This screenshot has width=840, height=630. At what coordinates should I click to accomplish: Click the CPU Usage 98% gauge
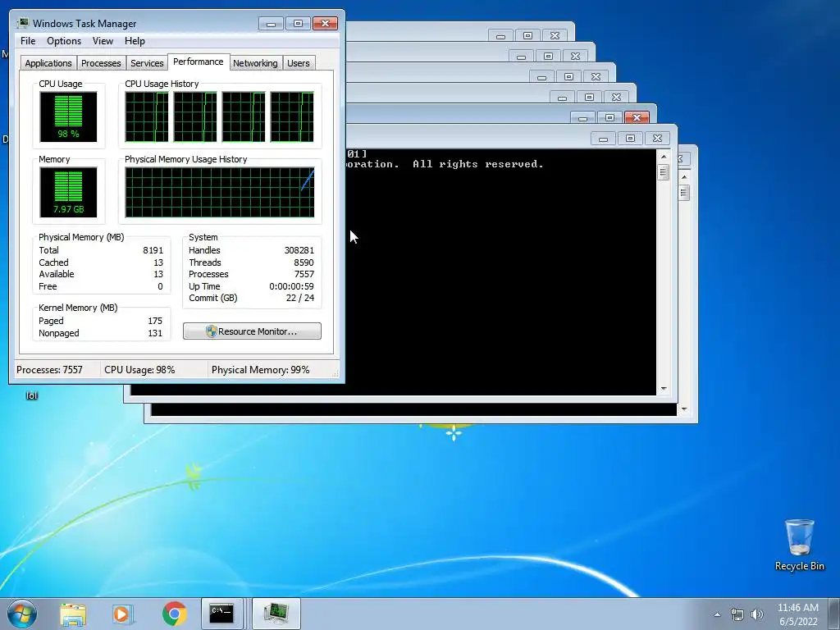[68, 116]
